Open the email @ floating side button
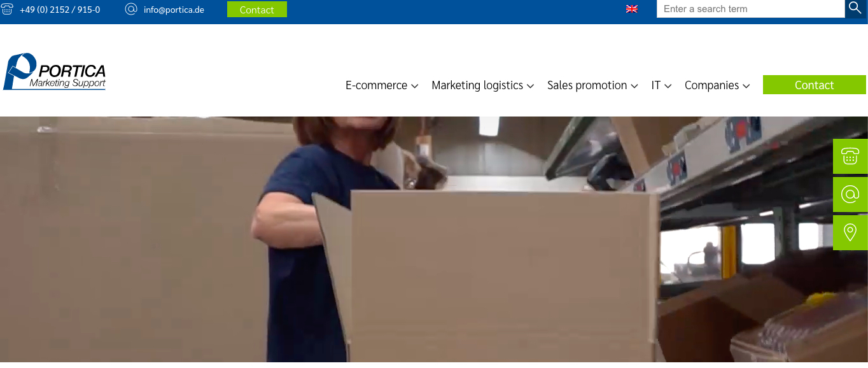This screenshot has height=368, width=868. click(850, 194)
